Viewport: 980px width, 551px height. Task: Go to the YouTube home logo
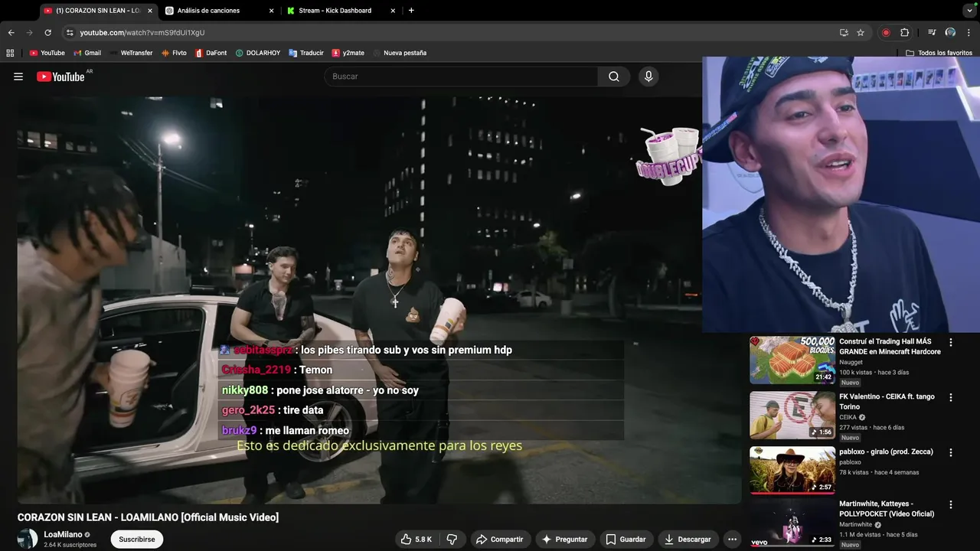[x=60, y=77]
